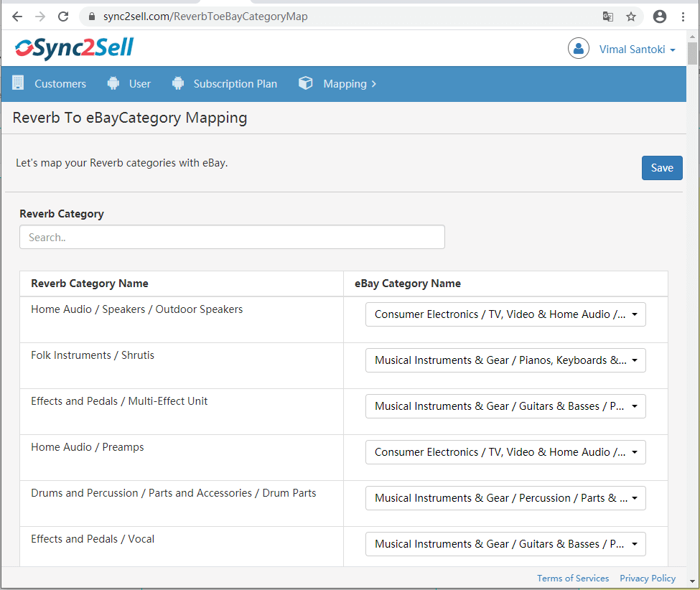Screen dimensions: 700x590
Task: Click the box icon beside Mapping
Action: pos(306,83)
